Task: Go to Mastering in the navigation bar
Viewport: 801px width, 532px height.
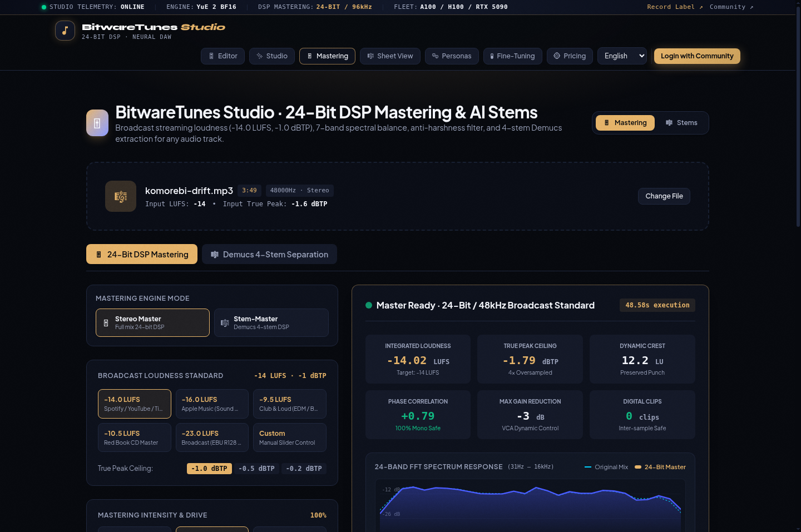Action: [x=327, y=56]
